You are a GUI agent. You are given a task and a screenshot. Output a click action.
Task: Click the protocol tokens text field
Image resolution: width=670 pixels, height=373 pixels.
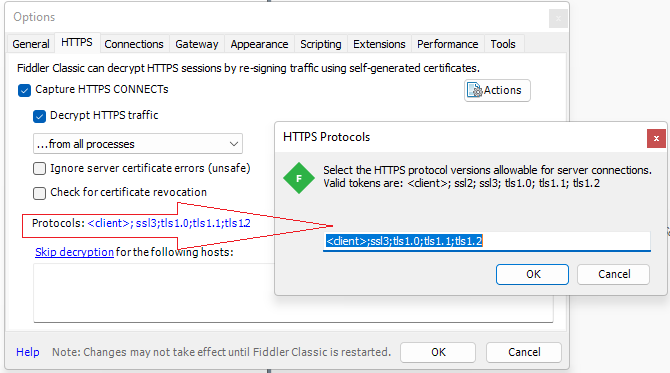pos(487,241)
